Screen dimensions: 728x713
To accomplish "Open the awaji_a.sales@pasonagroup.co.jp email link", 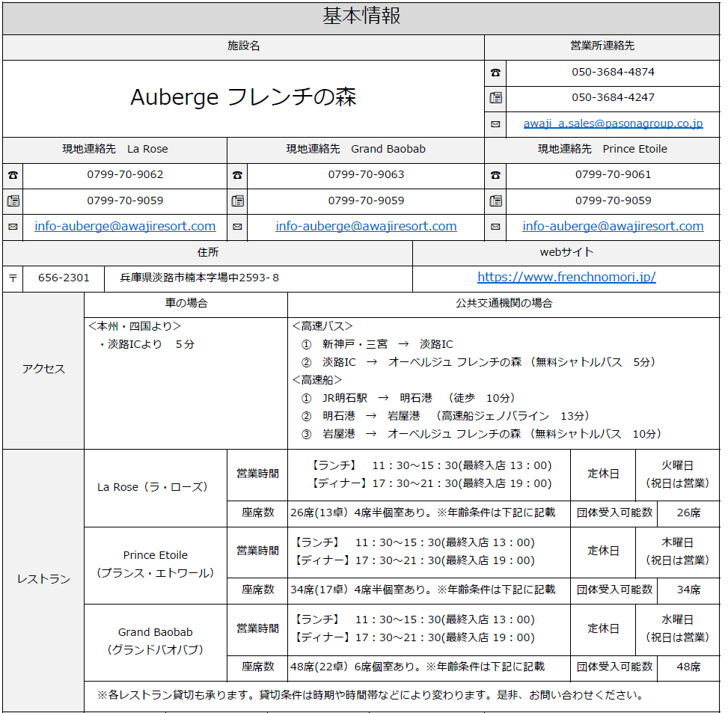I will tap(613, 123).
